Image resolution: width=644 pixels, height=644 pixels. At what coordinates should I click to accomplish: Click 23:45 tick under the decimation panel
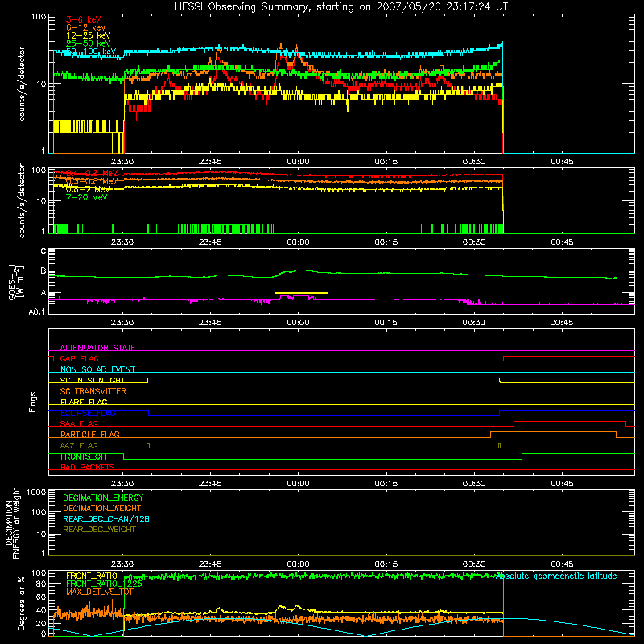pyautogui.click(x=210, y=564)
